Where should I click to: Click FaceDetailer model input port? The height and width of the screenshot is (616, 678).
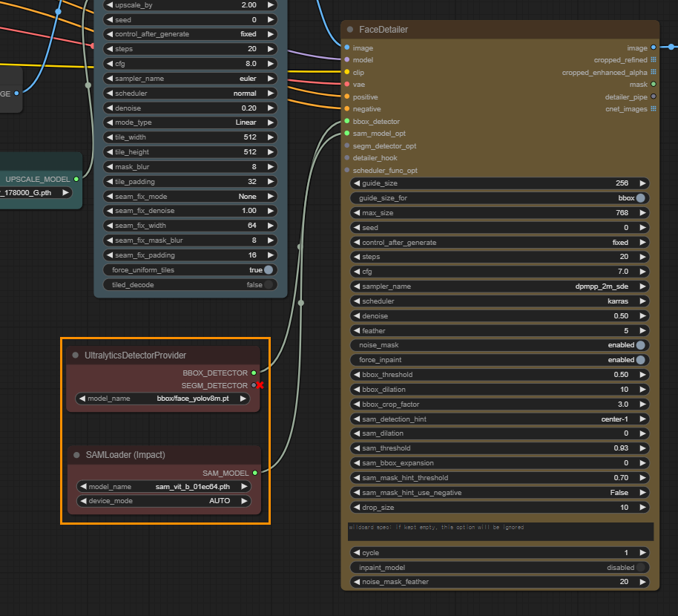pyautogui.click(x=346, y=59)
